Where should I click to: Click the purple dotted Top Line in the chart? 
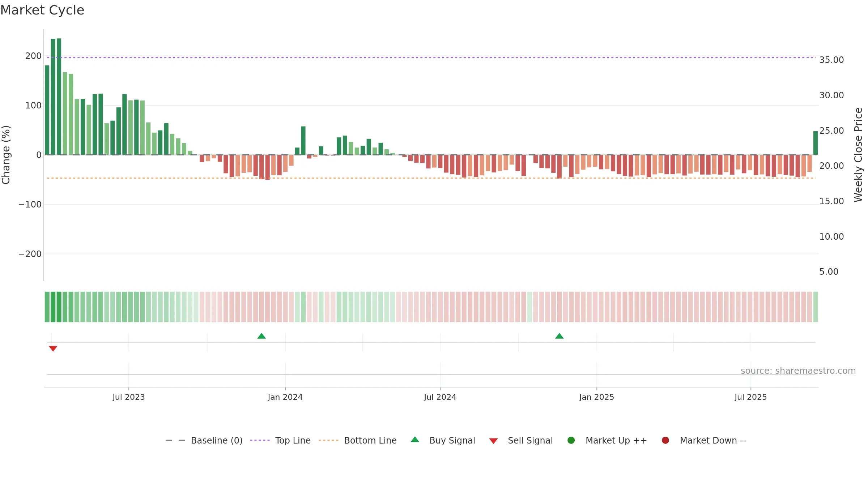[x=431, y=57]
